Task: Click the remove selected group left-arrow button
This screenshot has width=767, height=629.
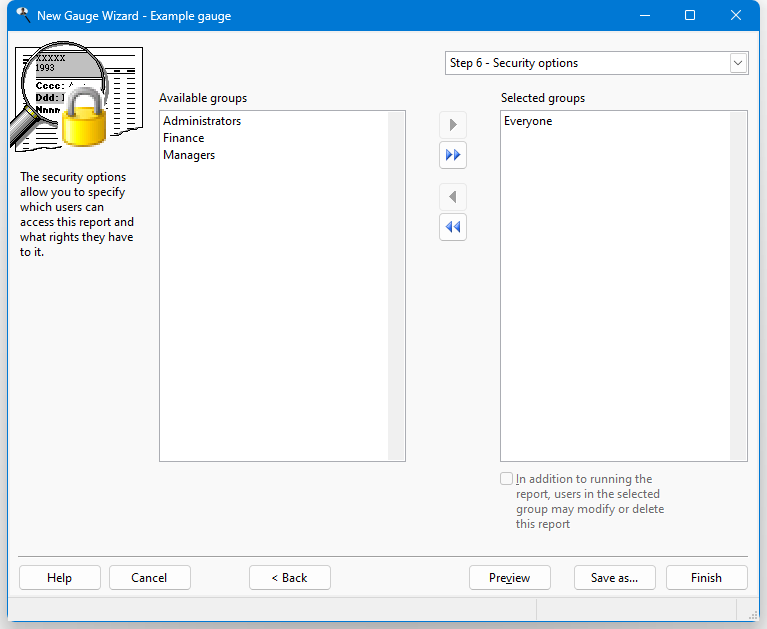Action: click(x=453, y=197)
